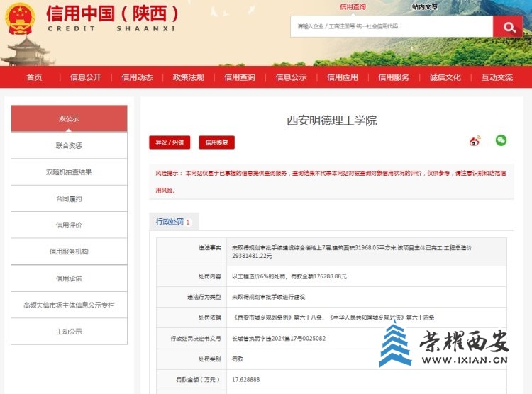Image resolution: width=532 pixels, height=394 pixels.
Task: Open 信用评价 sidebar item
Action: (70, 225)
